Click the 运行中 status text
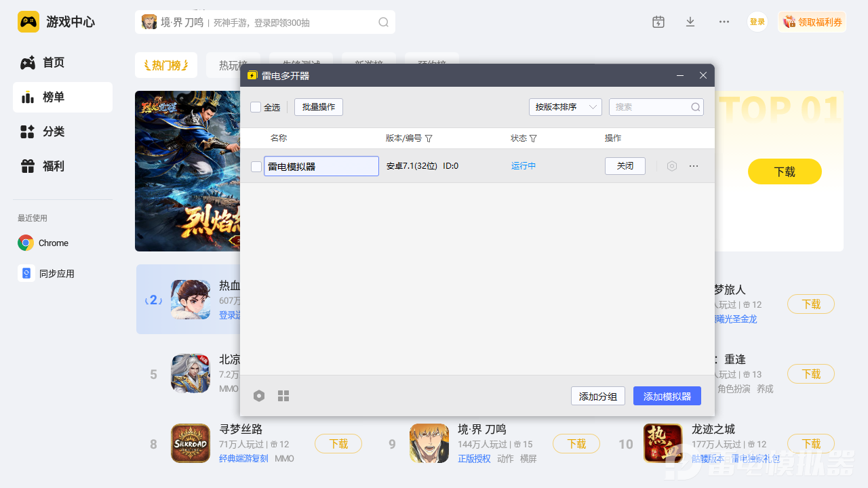 pos(524,166)
